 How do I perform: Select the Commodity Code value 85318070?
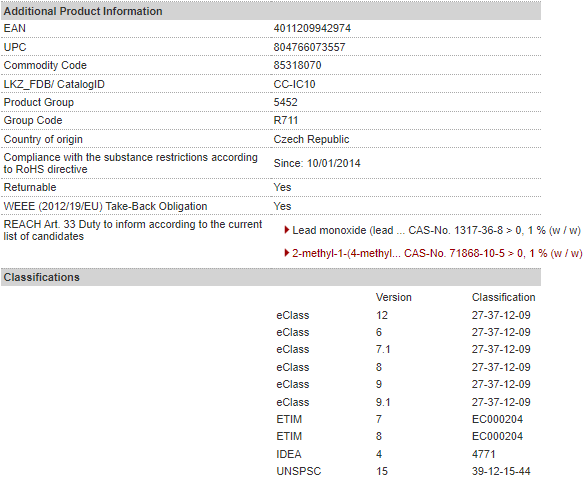click(297, 65)
